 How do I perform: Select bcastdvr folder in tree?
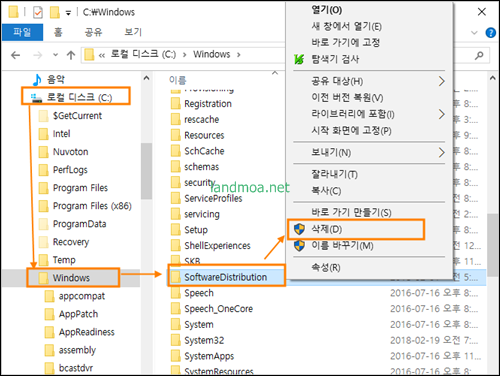(x=76, y=368)
